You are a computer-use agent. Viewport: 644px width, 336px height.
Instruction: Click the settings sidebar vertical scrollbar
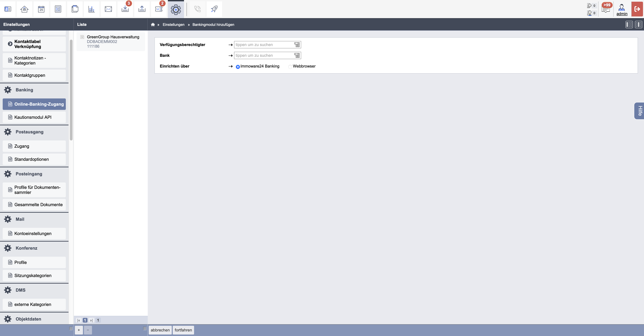coord(71,90)
